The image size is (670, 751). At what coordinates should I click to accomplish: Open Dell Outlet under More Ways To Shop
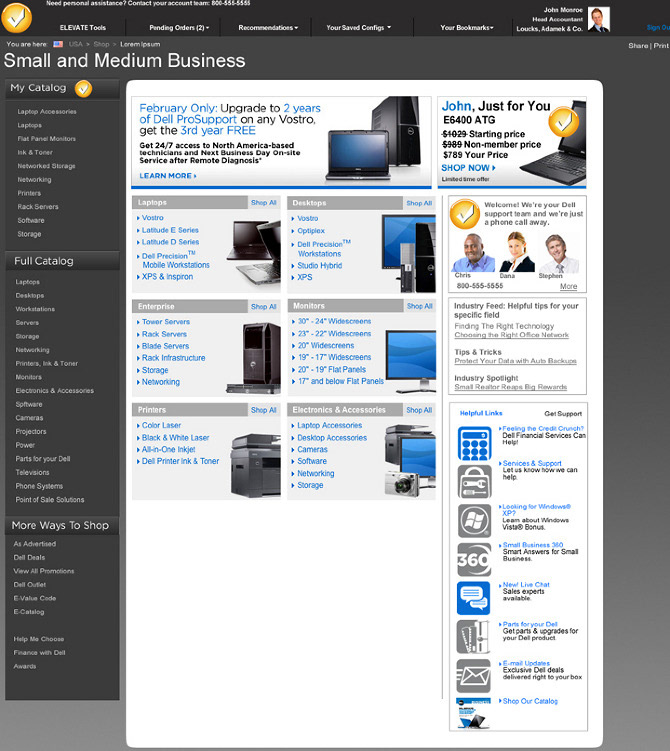click(x=30, y=585)
